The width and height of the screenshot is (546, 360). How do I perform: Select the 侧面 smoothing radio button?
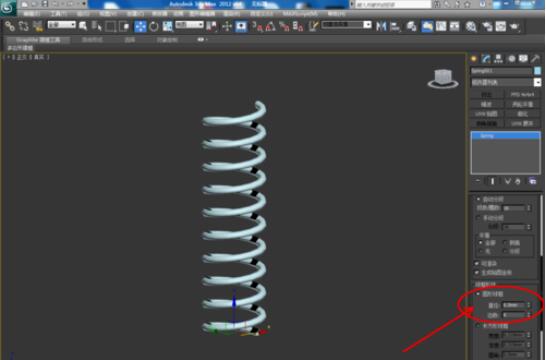(505, 243)
